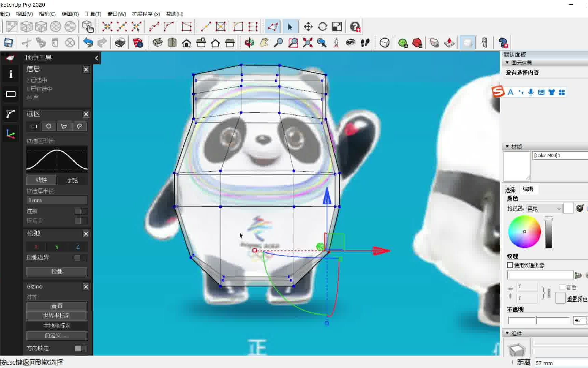Click the axes gizmo sidebar icon
588x368 pixels.
(x=11, y=134)
